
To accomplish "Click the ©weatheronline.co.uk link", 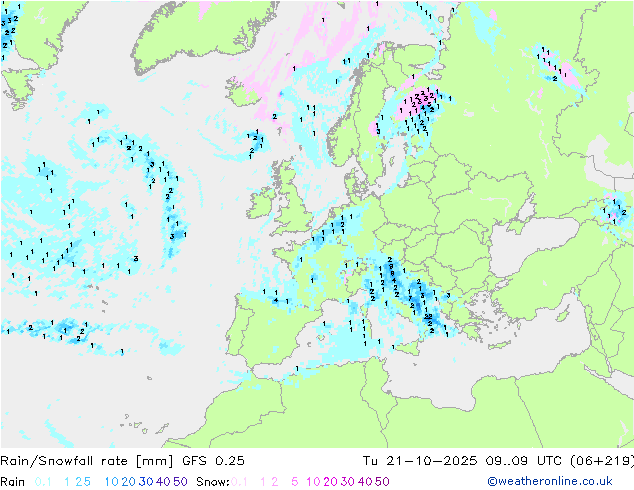I will pos(550,481).
